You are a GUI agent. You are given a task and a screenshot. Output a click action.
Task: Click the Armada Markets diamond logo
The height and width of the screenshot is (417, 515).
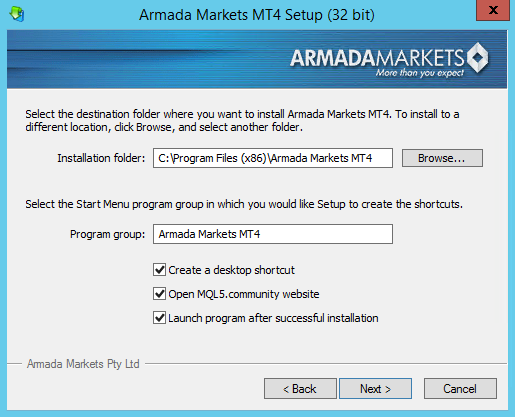tap(477, 58)
